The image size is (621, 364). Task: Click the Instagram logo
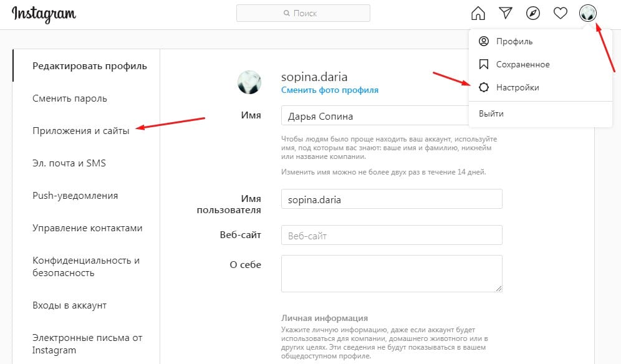(x=44, y=14)
